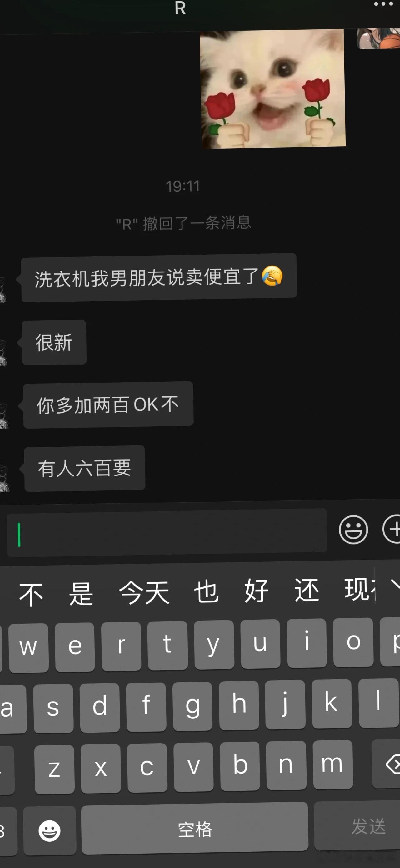Focus the message text input field
Image resolution: width=400 pixels, height=868 pixels.
[x=167, y=533]
